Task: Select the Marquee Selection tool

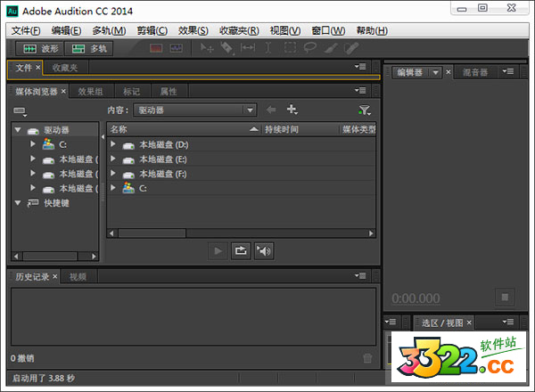Action: [290, 48]
